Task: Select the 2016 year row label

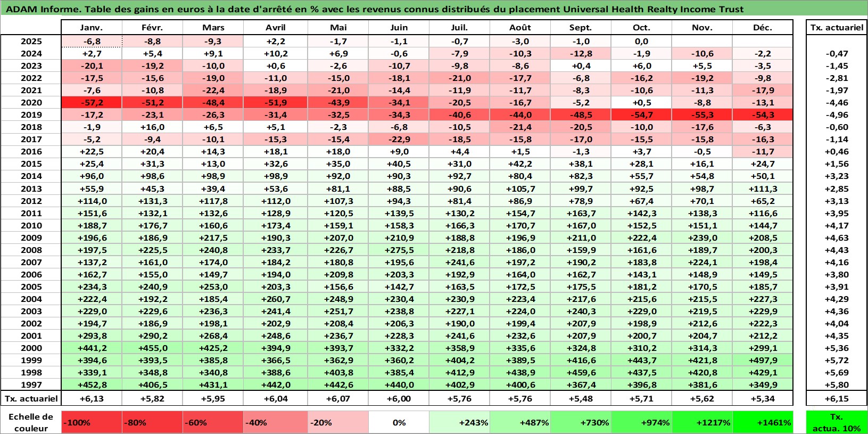Action: pos(31,151)
